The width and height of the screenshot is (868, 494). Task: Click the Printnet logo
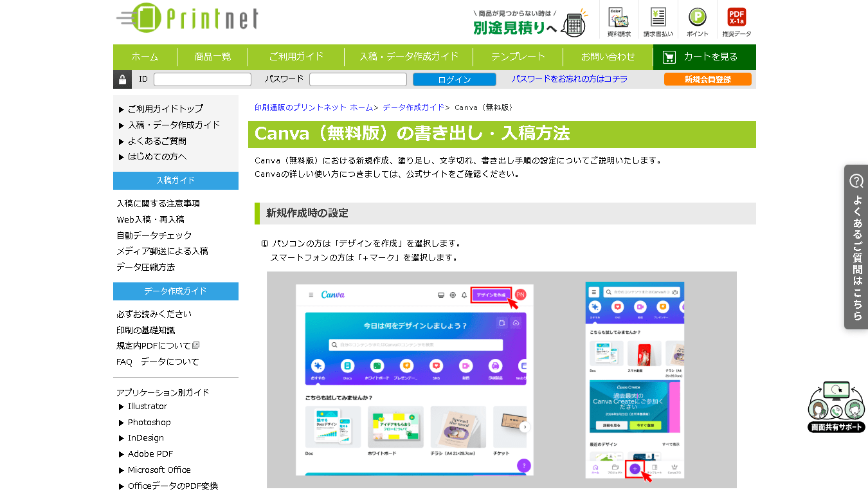pos(187,18)
